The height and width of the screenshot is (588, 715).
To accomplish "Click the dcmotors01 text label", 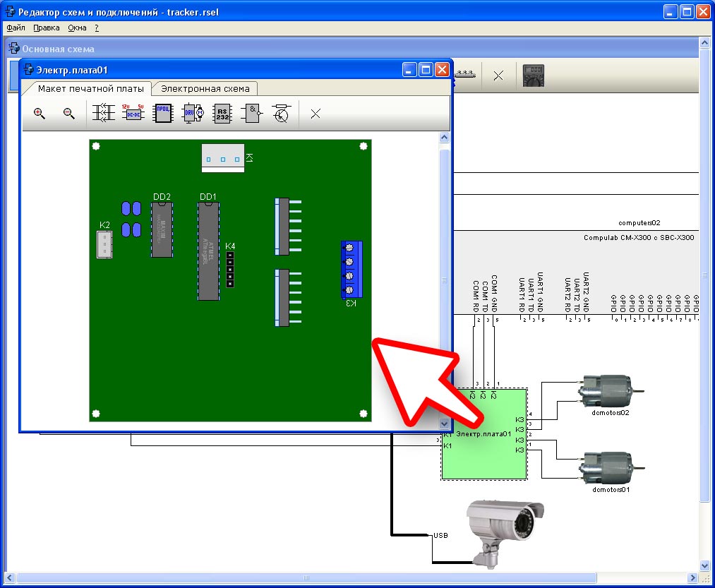I will click(611, 490).
